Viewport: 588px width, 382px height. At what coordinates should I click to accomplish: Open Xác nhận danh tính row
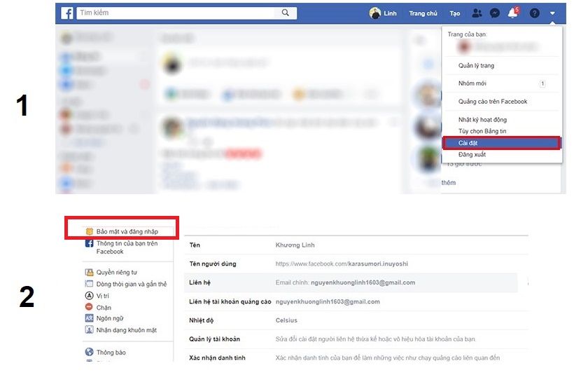tap(356, 355)
